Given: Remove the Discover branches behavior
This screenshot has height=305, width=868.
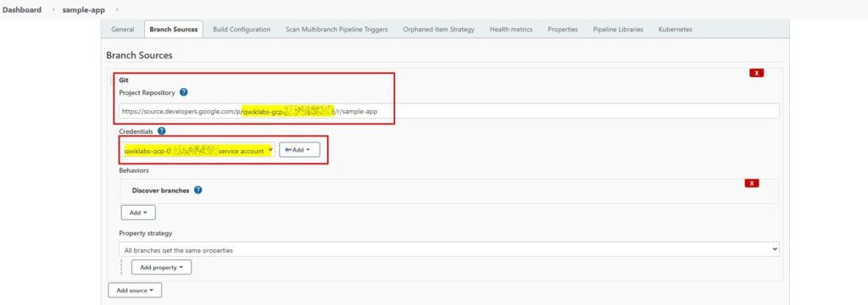Looking at the screenshot, I should point(752,183).
